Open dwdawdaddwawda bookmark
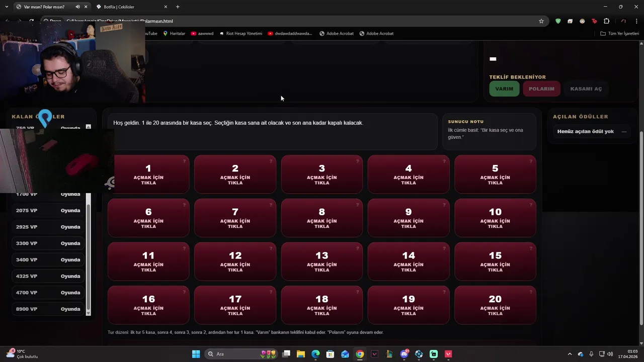The width and height of the screenshot is (644, 362). 290,33
